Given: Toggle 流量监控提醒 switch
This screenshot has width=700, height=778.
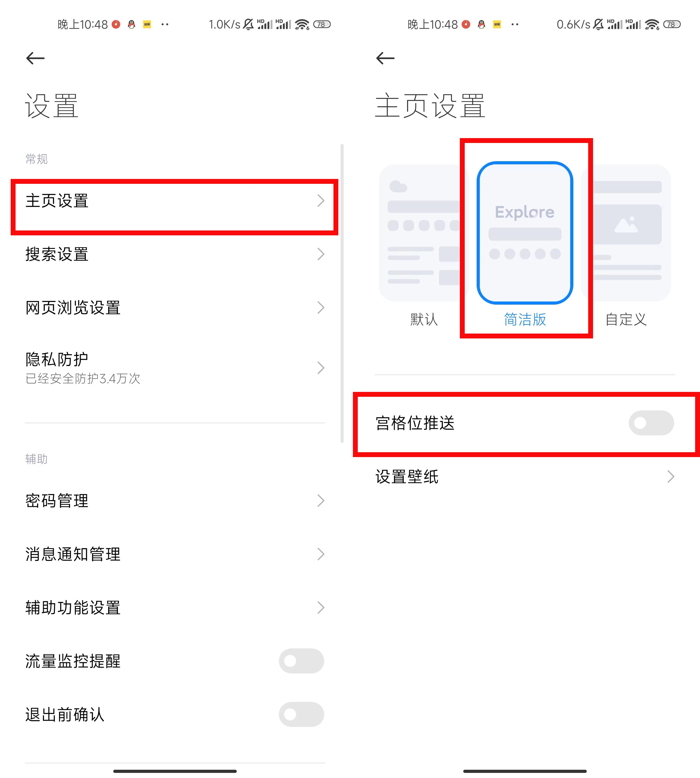Looking at the screenshot, I should pos(302,661).
